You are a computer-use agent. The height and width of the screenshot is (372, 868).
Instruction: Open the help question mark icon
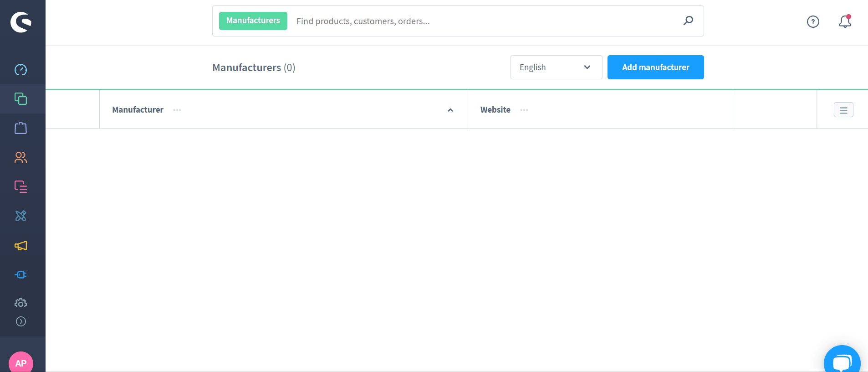point(813,21)
